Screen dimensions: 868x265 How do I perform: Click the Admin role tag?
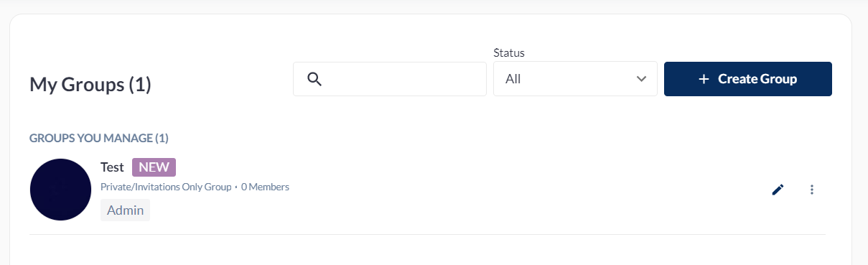click(x=125, y=210)
